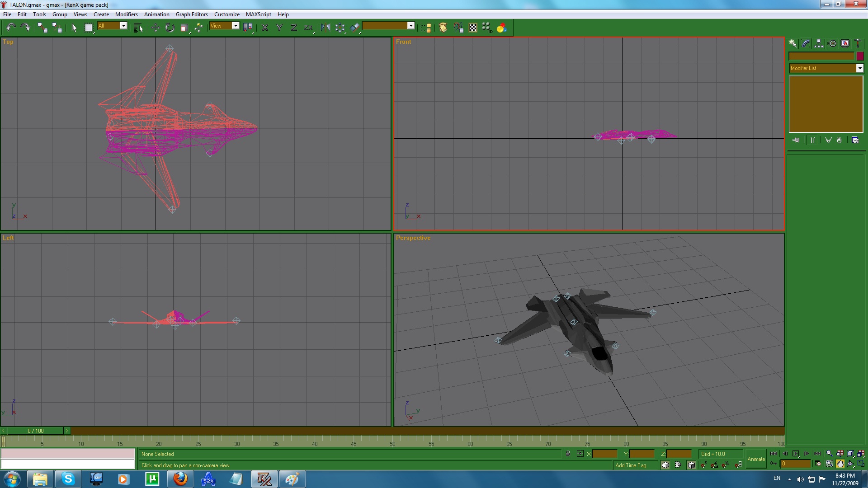868x488 pixels.
Task: Open the Utilities hammer panel tab
Action: (858, 43)
